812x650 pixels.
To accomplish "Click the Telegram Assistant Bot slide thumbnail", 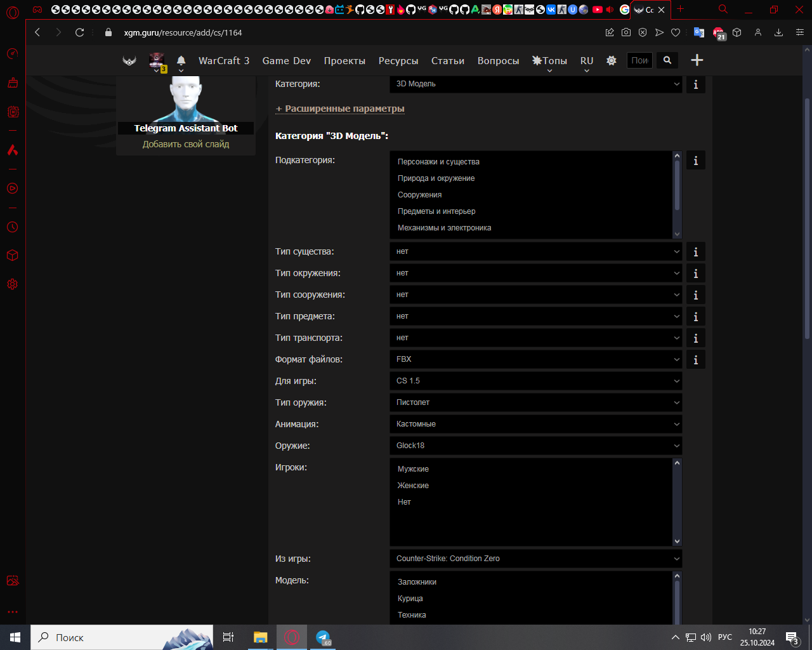I will click(186, 105).
